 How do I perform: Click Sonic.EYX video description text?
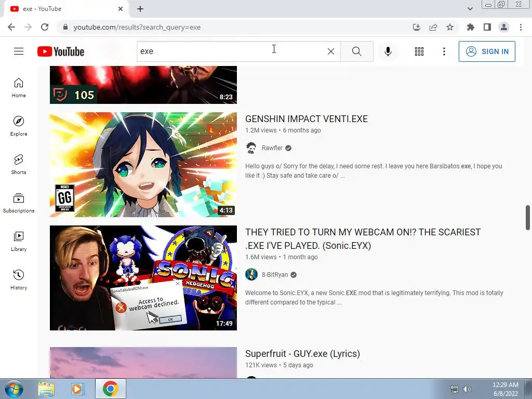[x=374, y=298]
